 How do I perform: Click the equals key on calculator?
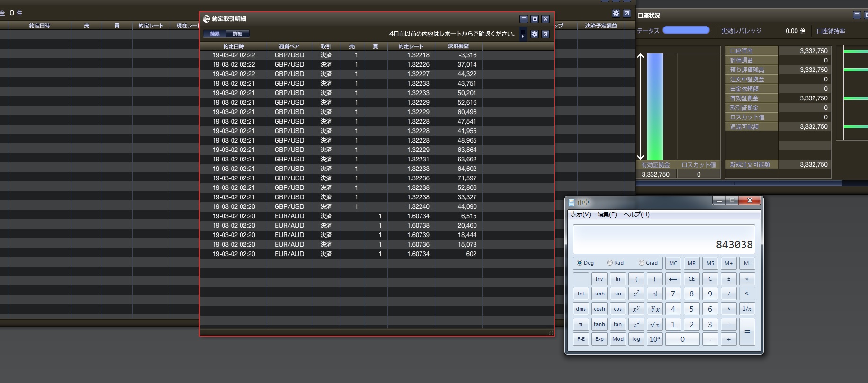747,332
